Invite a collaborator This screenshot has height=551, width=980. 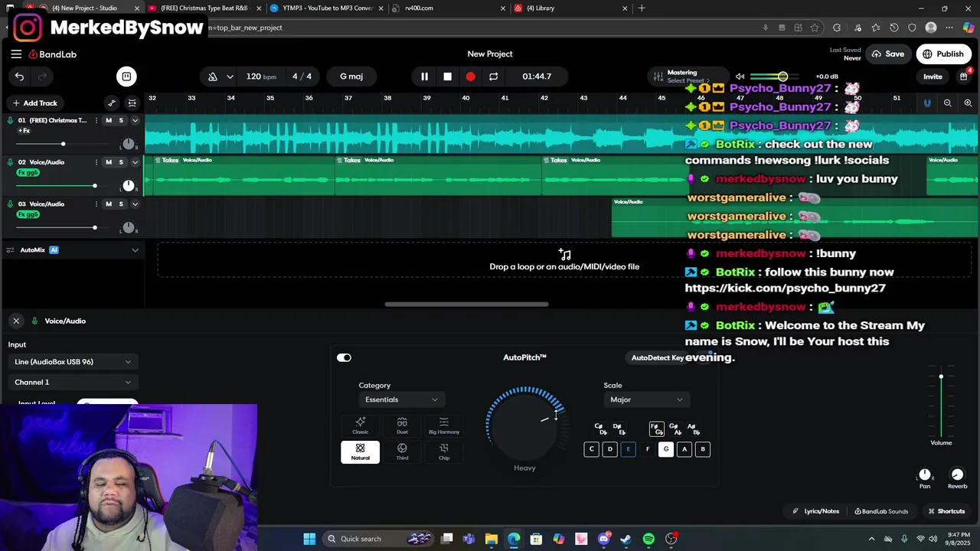click(933, 77)
